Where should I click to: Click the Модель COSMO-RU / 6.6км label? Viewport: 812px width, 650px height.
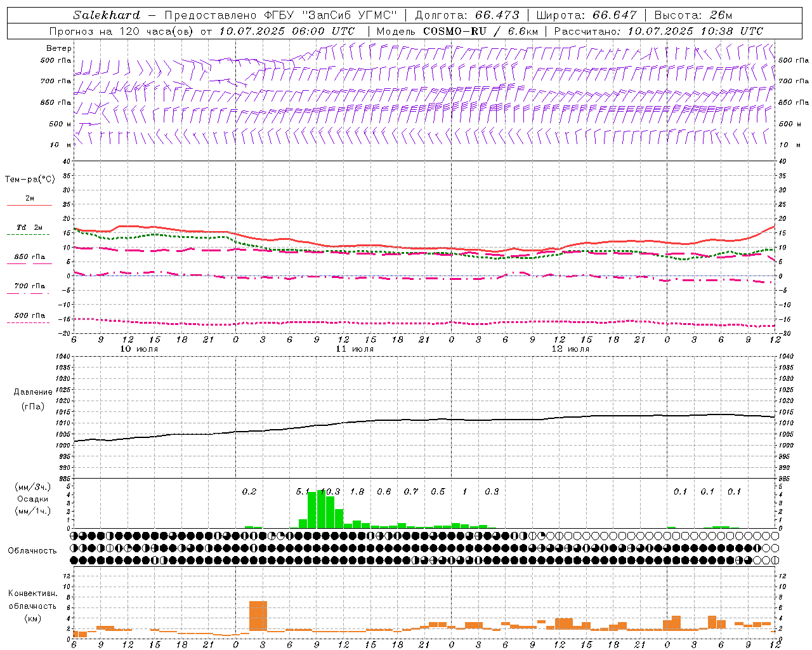tap(457, 31)
